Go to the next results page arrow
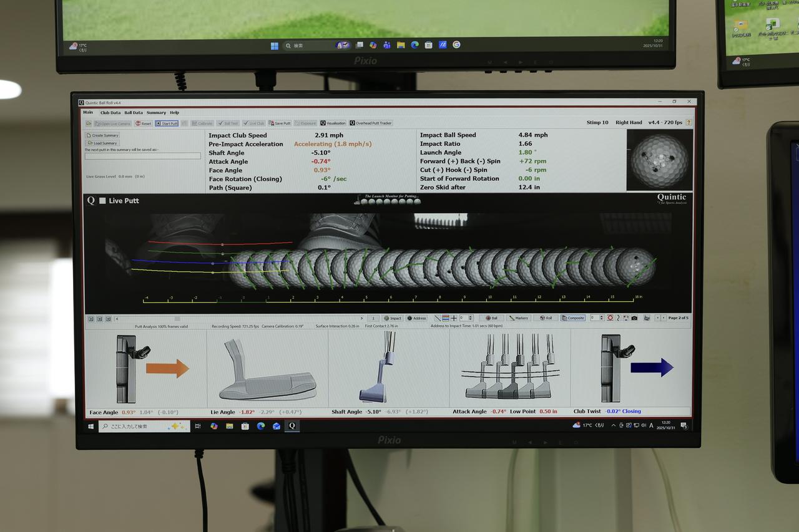 click(663, 318)
